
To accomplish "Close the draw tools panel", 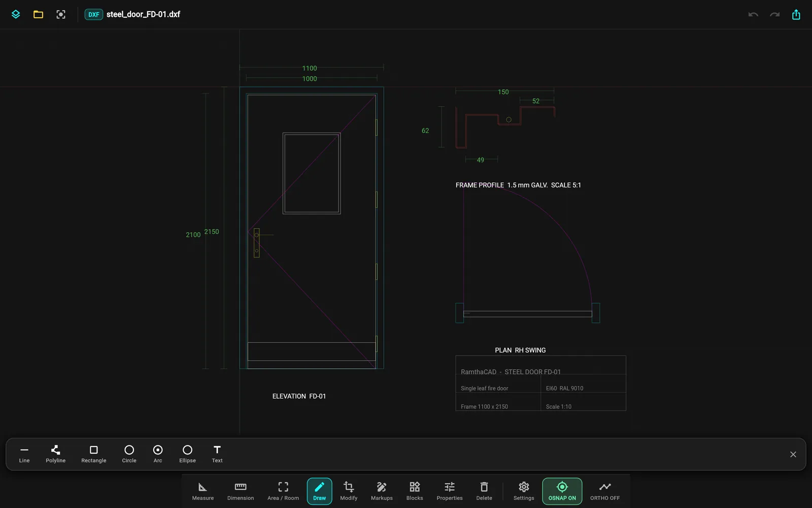I will coord(793,454).
